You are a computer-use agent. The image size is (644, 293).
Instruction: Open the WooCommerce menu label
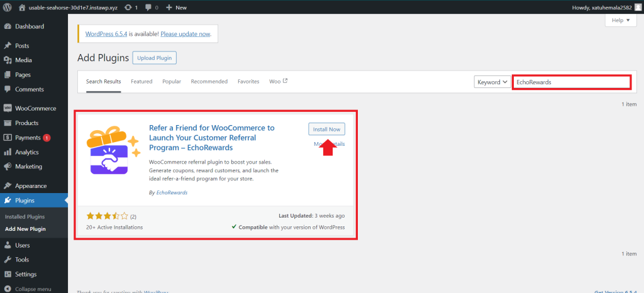[36, 108]
